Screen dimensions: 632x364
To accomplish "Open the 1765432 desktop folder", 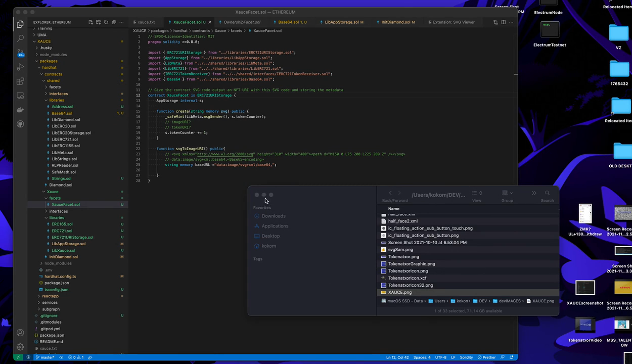I will tap(619, 73).
